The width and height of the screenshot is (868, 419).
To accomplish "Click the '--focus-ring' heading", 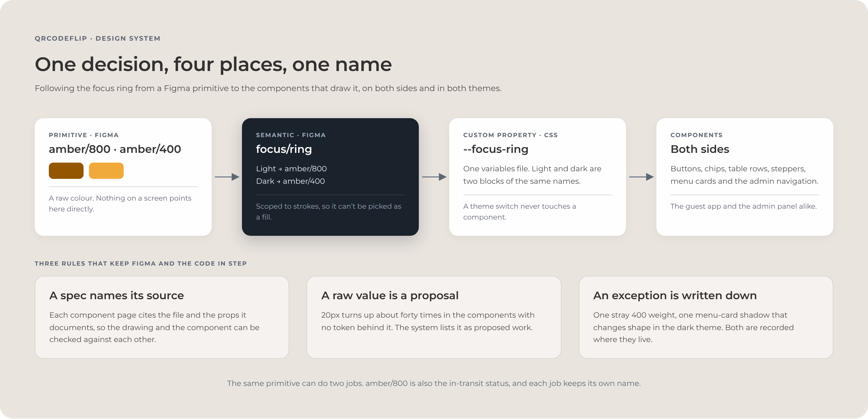I will [496, 149].
